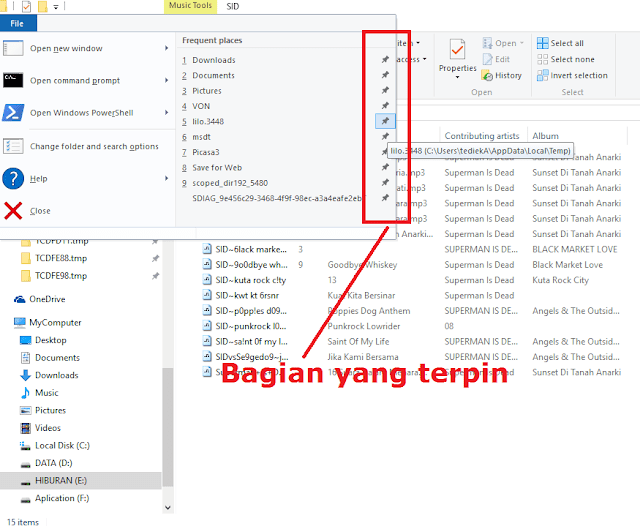Toggle the pin beside lilo.3448

[385, 121]
